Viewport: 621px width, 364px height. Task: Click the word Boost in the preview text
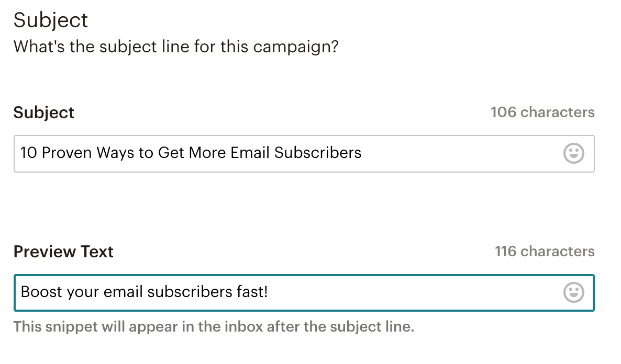tap(41, 291)
